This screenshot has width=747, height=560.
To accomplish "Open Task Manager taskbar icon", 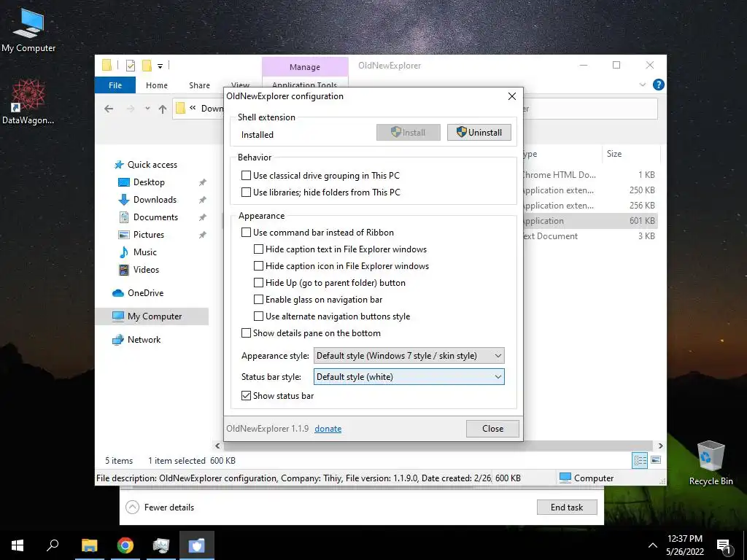I will coord(161,545).
